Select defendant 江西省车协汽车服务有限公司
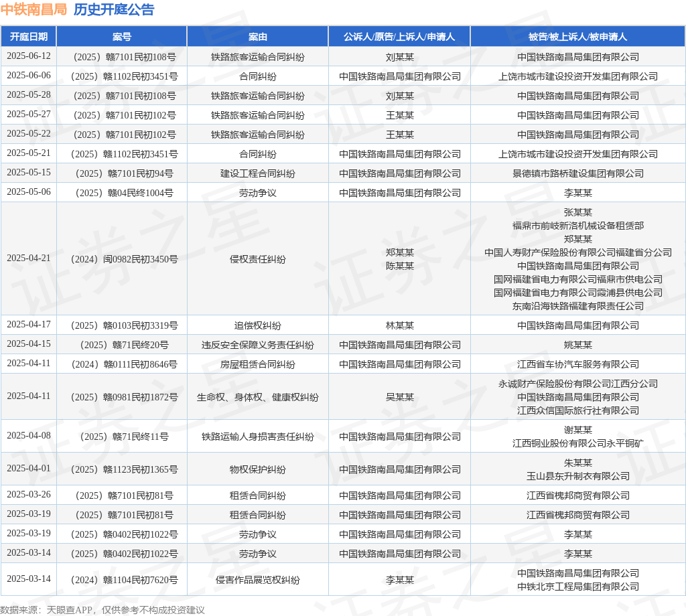 [577, 364]
